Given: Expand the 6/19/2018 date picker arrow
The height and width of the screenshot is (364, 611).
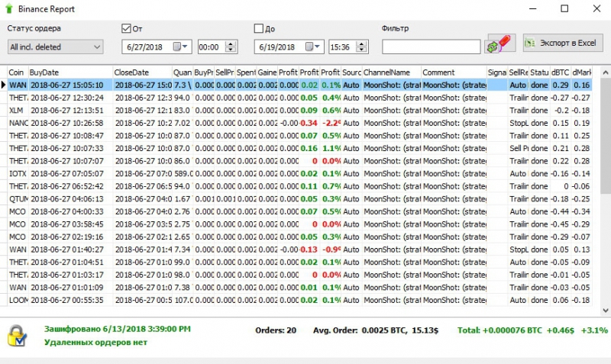Looking at the screenshot, I should tap(318, 47).
